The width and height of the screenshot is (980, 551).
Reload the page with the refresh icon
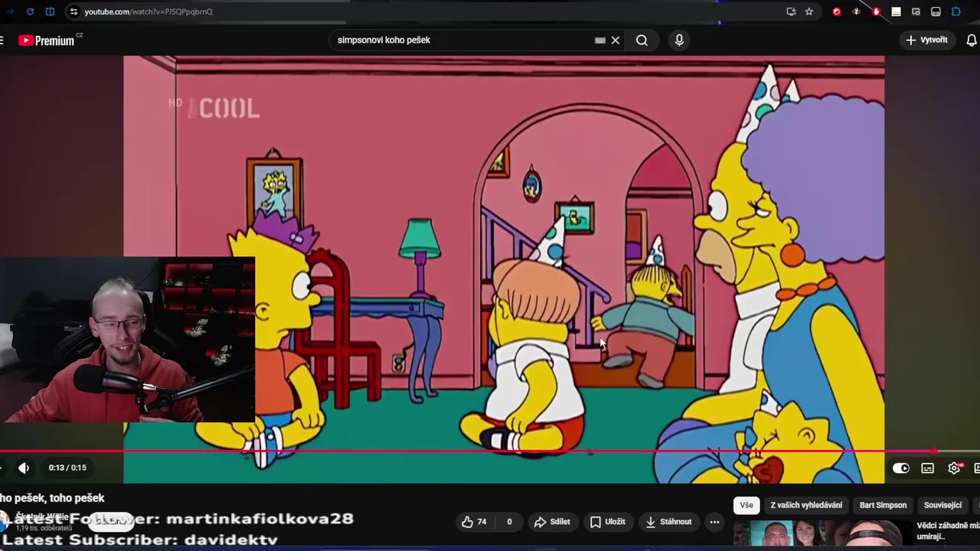(30, 11)
